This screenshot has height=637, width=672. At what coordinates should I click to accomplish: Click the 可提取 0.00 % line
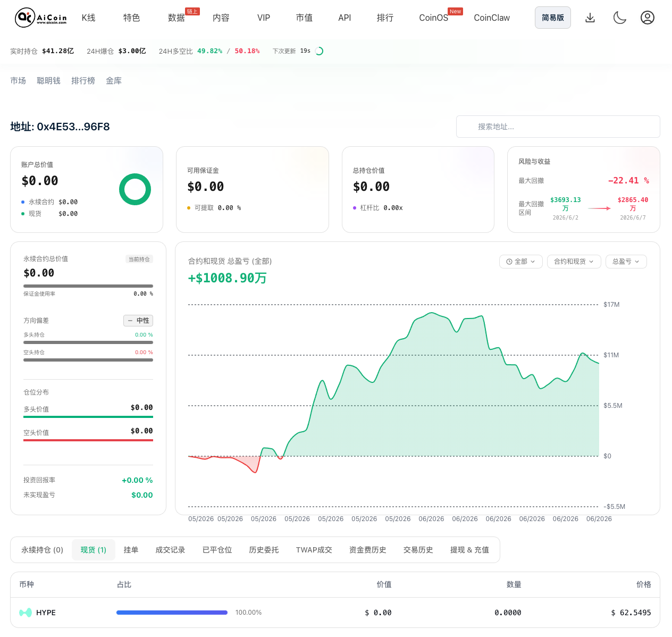click(x=214, y=208)
